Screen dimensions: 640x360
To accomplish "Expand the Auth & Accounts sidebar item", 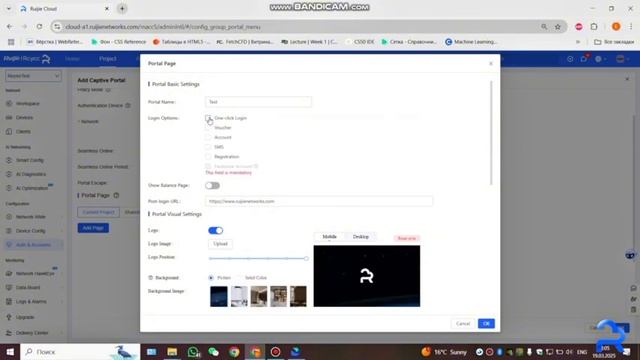I will [34, 245].
